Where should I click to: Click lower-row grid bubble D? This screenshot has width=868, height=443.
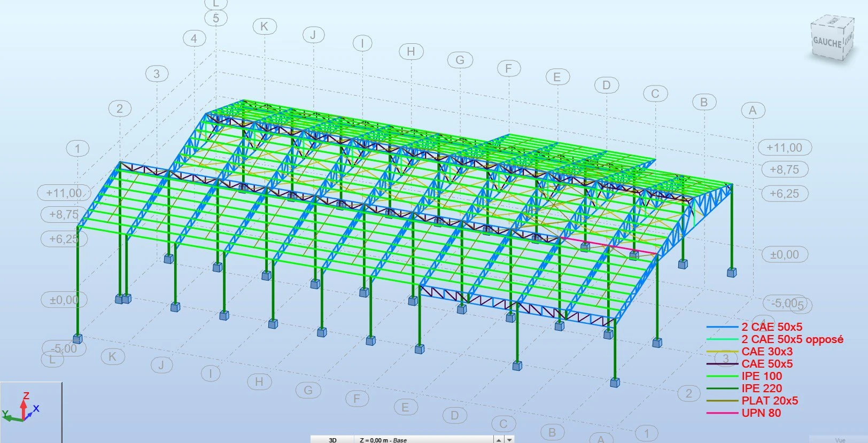pos(454,415)
